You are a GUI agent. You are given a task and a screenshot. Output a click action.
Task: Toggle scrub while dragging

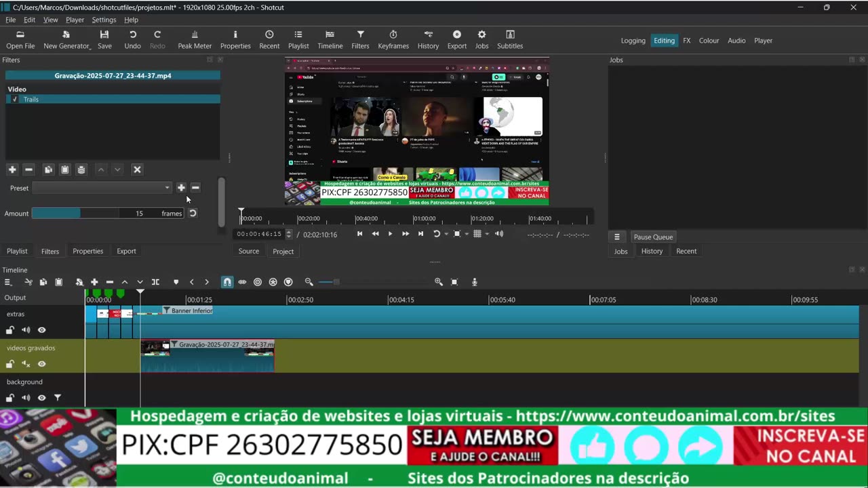point(242,282)
